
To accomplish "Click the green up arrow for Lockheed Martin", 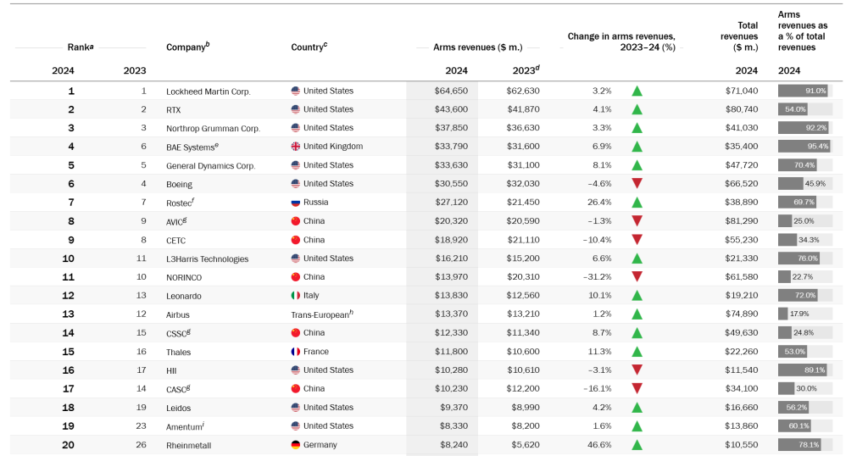I will (x=637, y=91).
